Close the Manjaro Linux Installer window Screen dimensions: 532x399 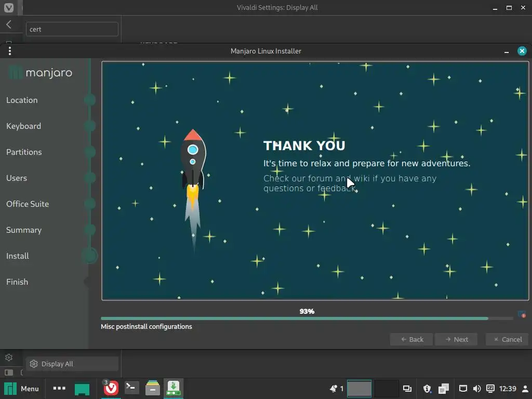pos(522,51)
